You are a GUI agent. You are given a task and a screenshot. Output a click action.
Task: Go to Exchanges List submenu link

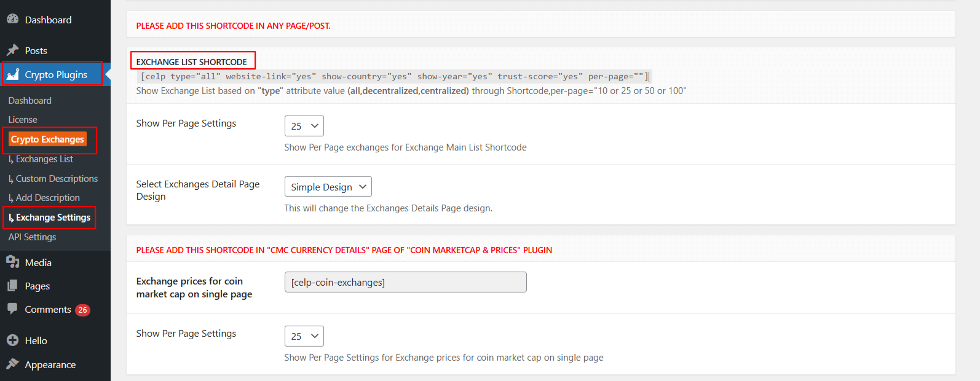tap(44, 159)
